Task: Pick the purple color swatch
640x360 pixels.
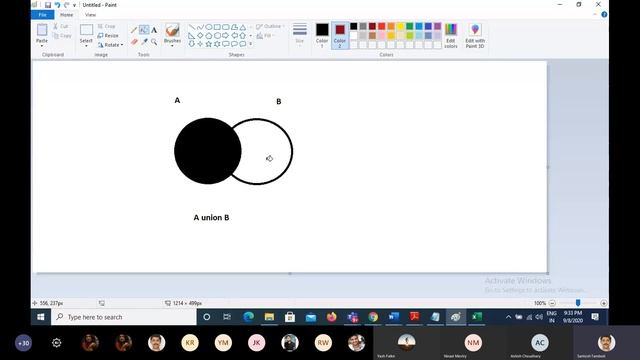Action: coord(438,26)
